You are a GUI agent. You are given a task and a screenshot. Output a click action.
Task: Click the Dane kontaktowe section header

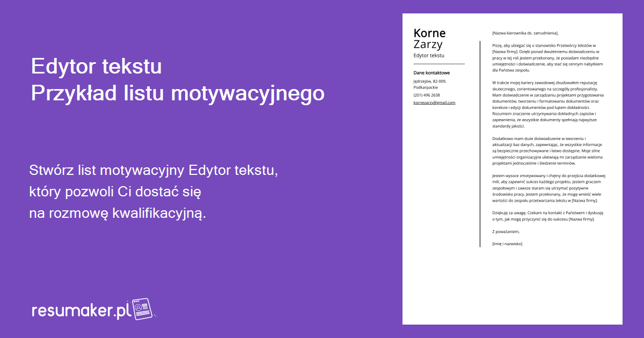tap(431, 72)
